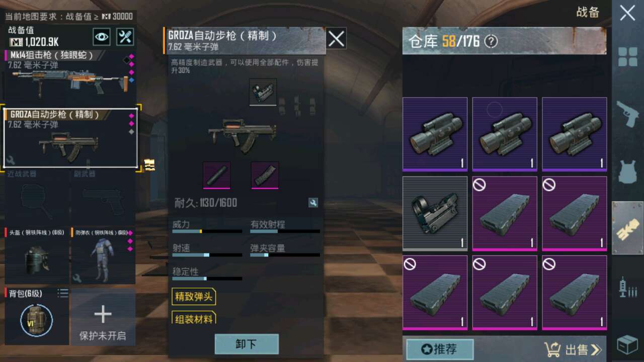
Task: Select the equipped suppressor attachment slot
Action: click(x=217, y=175)
